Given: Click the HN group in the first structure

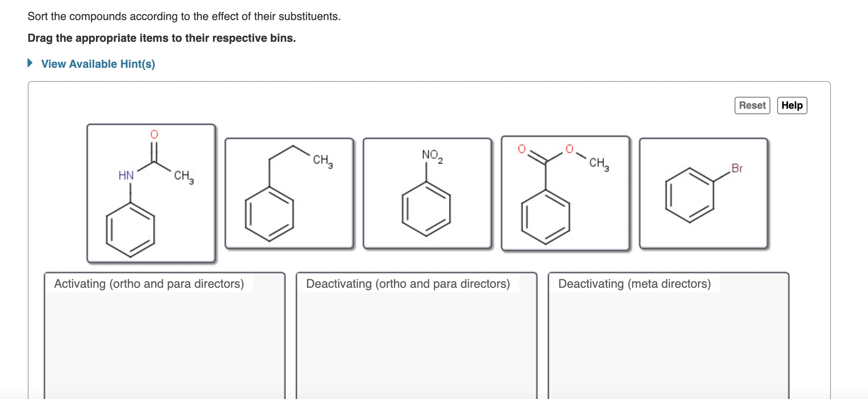Looking at the screenshot, I should pos(126,175).
